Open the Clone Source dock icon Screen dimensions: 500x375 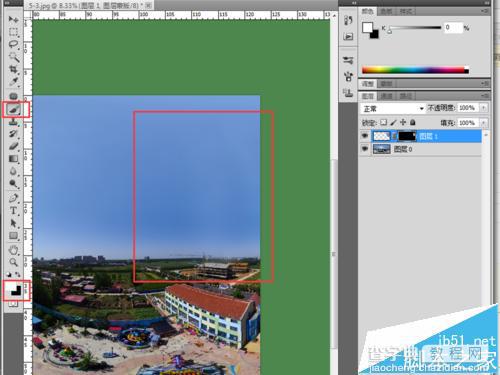[348, 93]
